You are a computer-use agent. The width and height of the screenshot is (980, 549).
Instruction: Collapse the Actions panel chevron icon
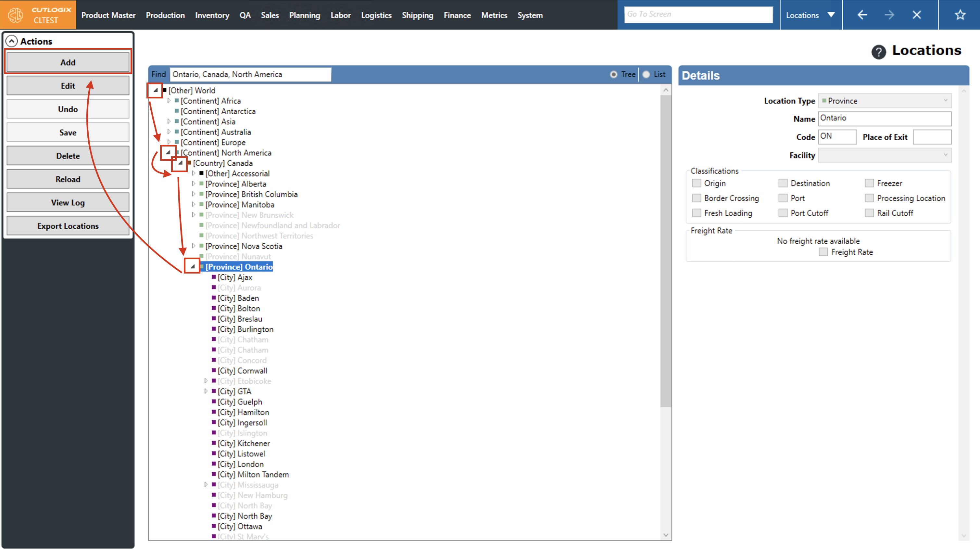pyautogui.click(x=12, y=41)
